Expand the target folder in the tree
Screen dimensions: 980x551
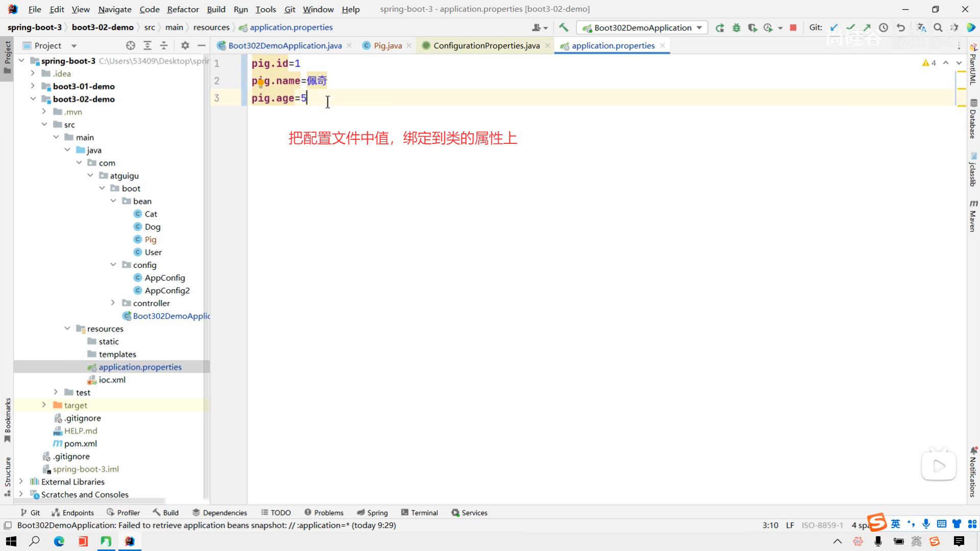44,405
